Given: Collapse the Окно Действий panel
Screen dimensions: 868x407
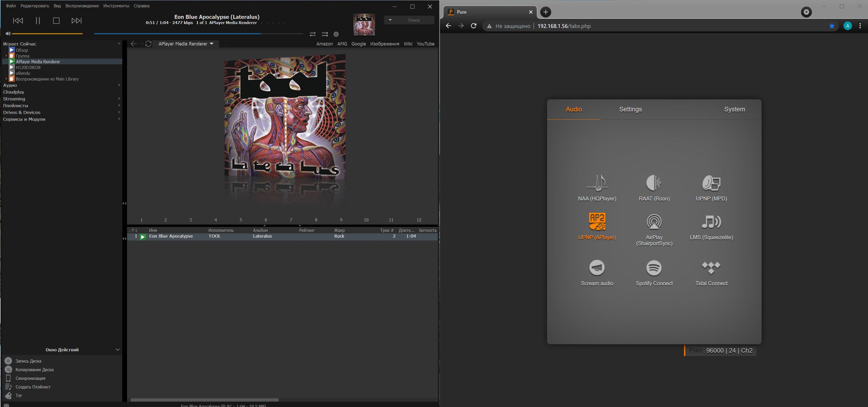Looking at the screenshot, I should click(x=118, y=349).
